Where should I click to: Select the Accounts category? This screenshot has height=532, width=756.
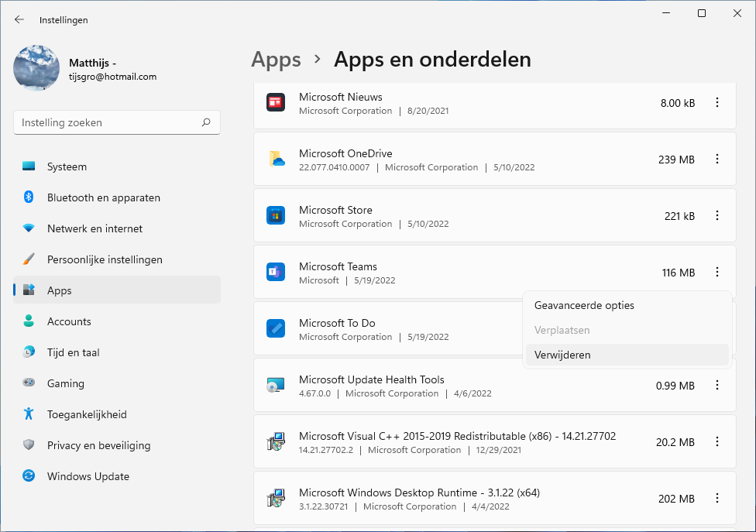tap(69, 321)
